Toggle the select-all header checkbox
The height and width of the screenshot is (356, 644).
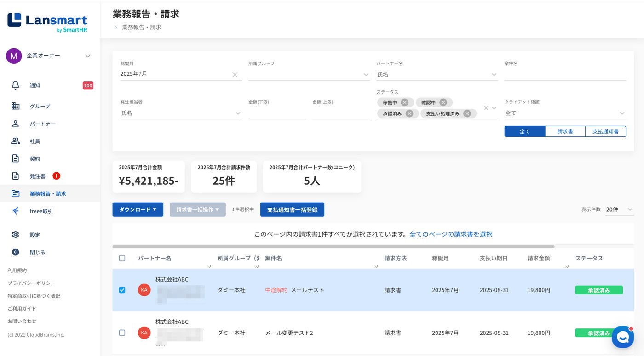(x=122, y=258)
